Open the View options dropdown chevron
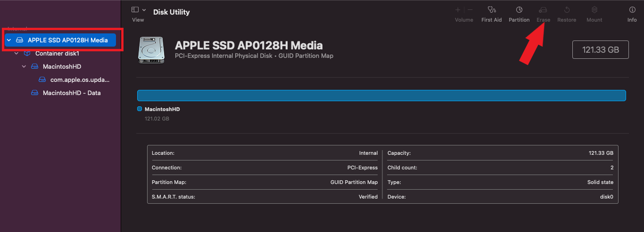644x232 pixels. pos(144,10)
